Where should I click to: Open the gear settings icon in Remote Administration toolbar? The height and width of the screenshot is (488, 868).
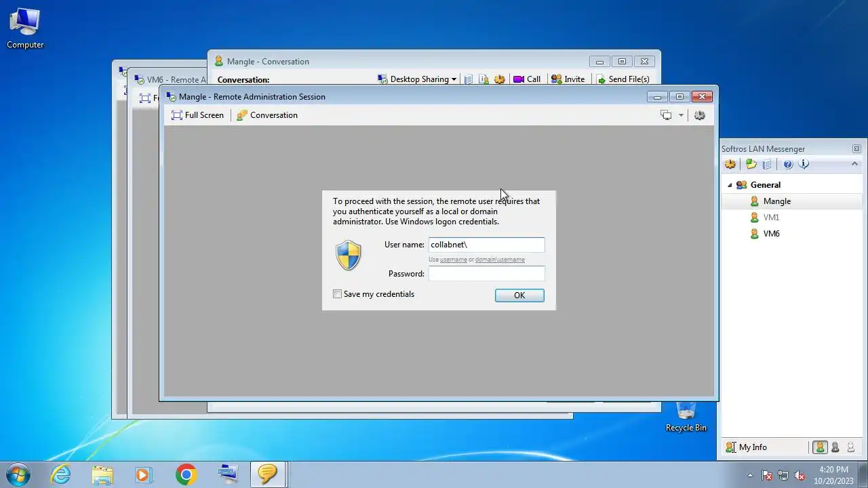pos(700,115)
